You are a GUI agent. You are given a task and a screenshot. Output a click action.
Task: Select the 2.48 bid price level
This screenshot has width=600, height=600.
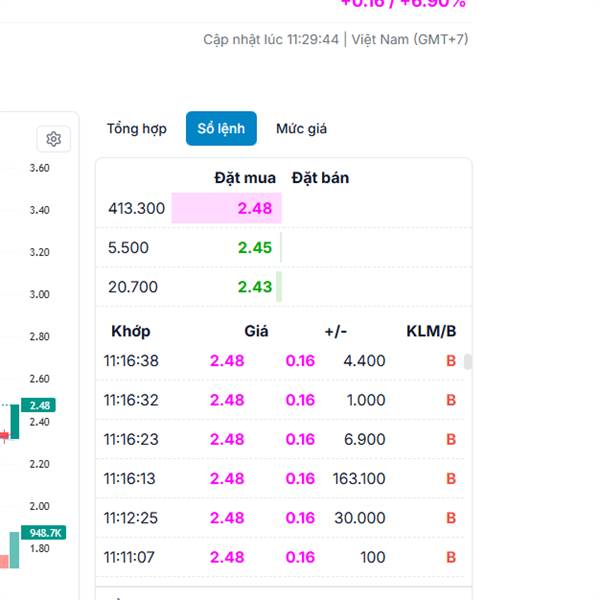[x=254, y=209]
